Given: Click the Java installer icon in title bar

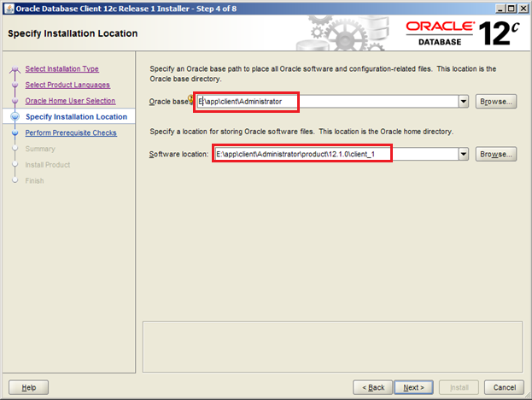Looking at the screenshot, I should click(x=9, y=9).
